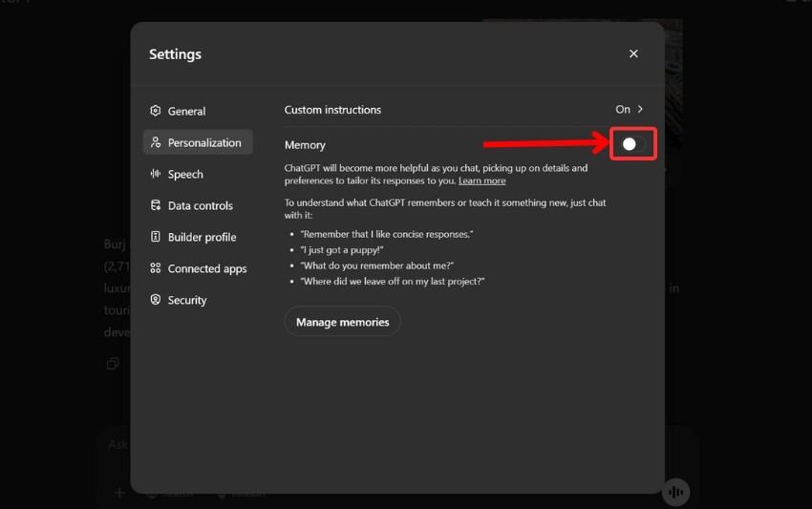The width and height of the screenshot is (812, 509).
Task: Click the Custom instructions On status
Action: (x=623, y=109)
